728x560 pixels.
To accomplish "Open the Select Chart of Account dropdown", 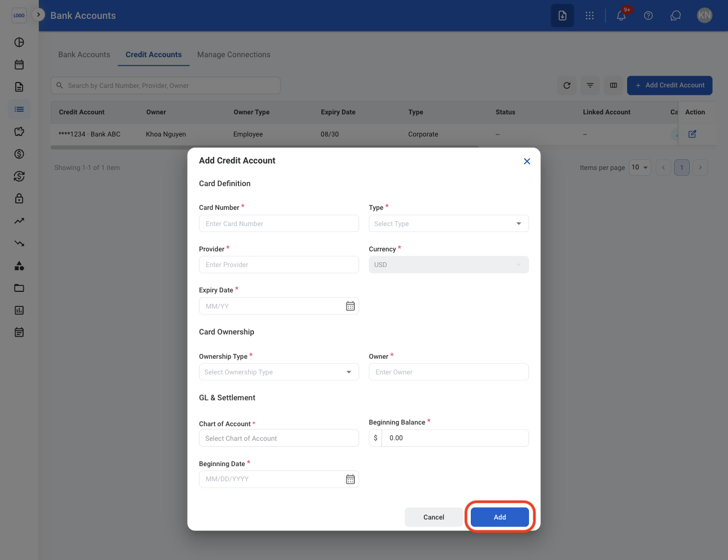I will [279, 438].
